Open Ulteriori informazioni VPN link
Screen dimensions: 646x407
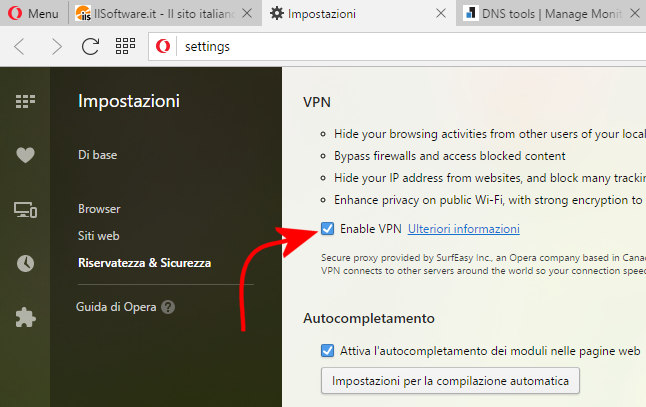[463, 229]
